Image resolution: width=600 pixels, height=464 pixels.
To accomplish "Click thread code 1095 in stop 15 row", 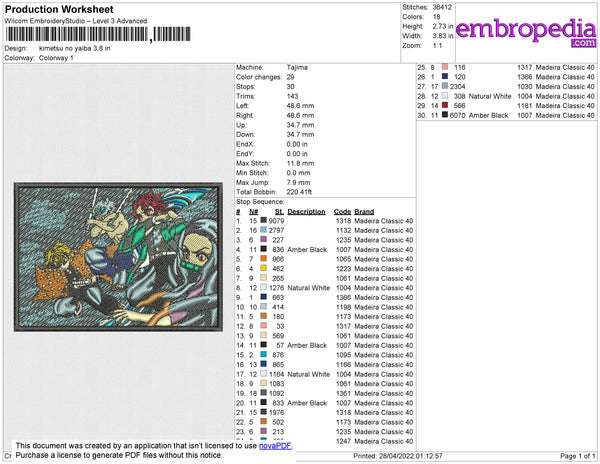I will click(343, 355).
